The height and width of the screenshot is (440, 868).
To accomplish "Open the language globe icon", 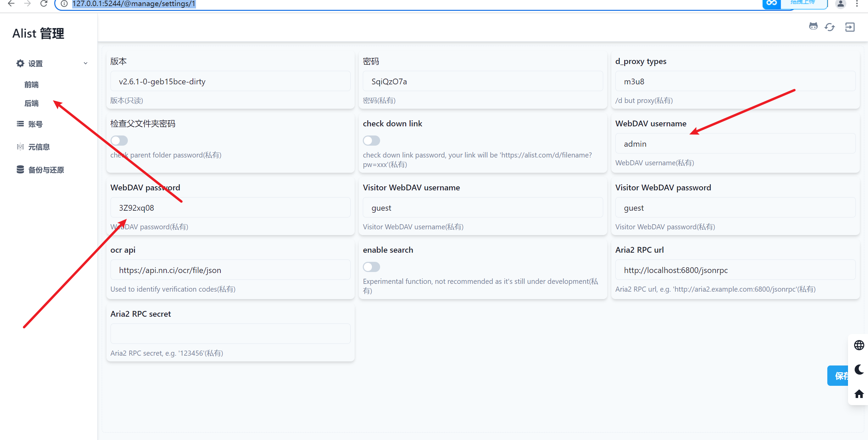I will [859, 345].
